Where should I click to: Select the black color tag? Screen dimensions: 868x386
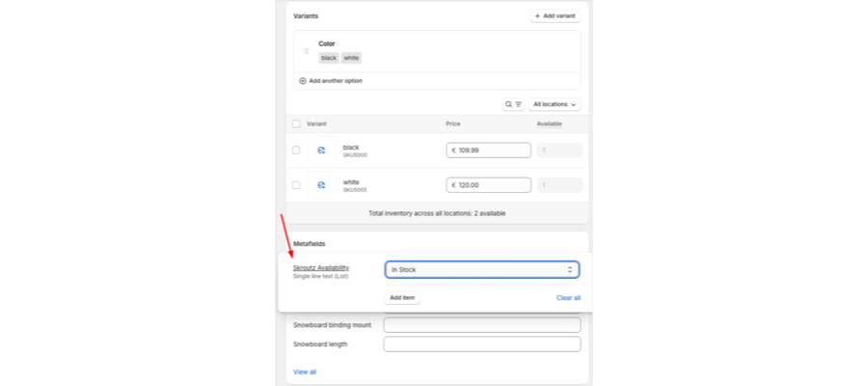tap(329, 58)
